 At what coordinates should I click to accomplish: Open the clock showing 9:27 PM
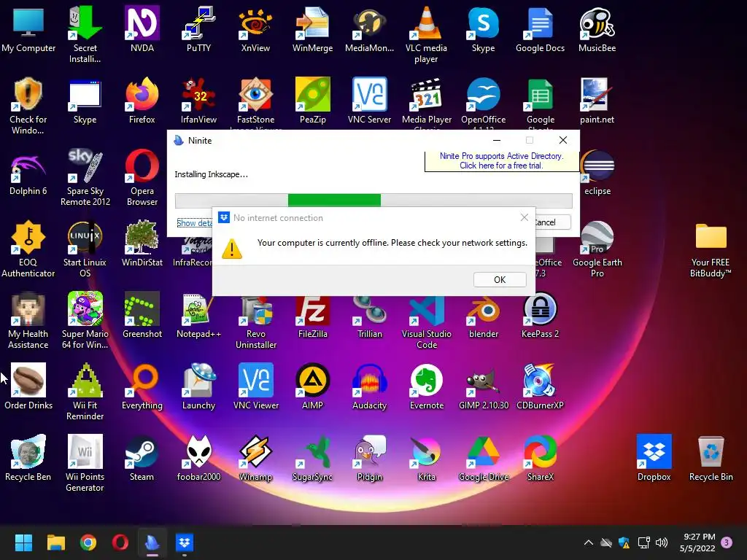(697, 542)
